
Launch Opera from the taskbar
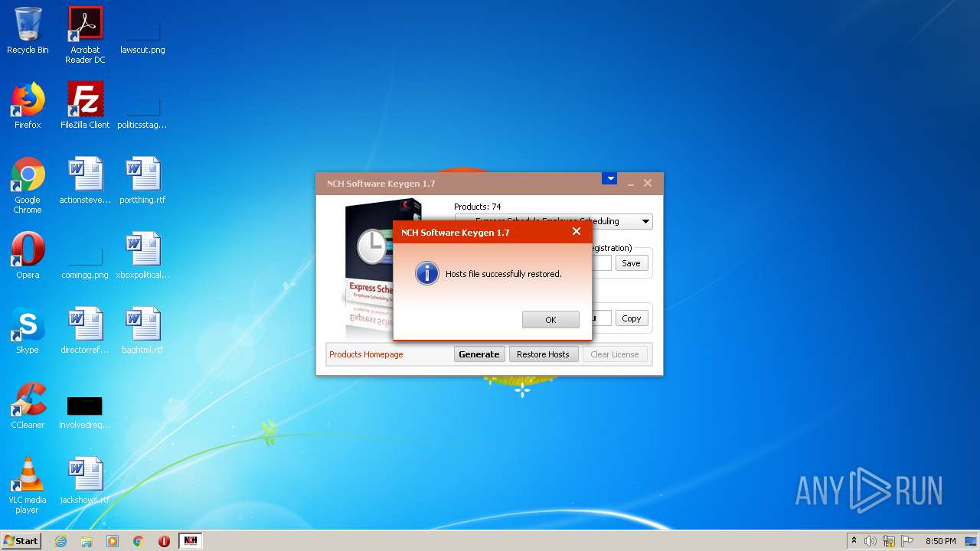point(164,541)
